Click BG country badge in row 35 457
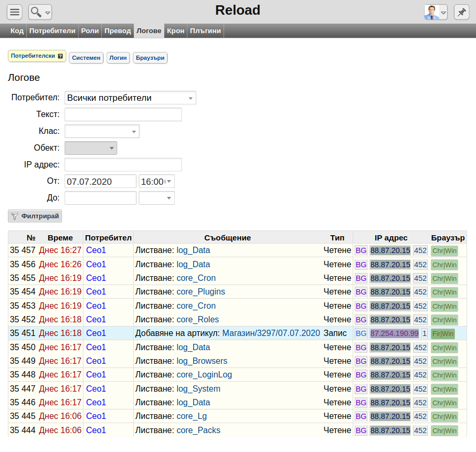Viewport: 476px width, 452px height. pyautogui.click(x=361, y=250)
